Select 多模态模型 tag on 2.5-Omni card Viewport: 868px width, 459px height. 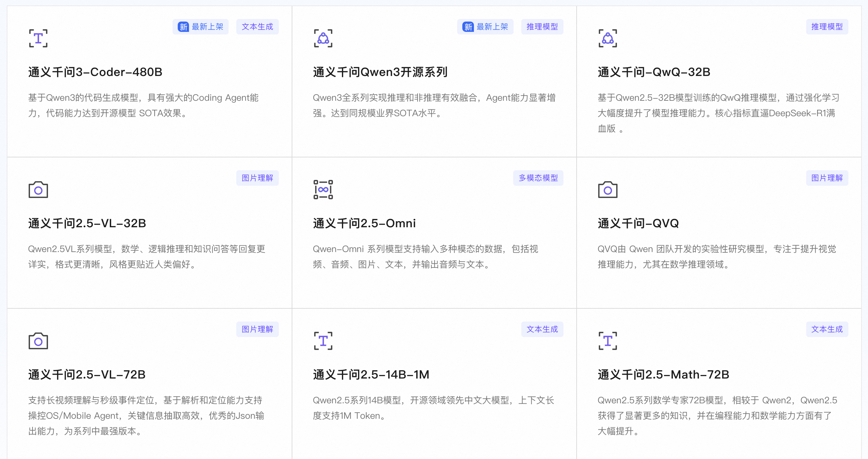[x=538, y=178]
